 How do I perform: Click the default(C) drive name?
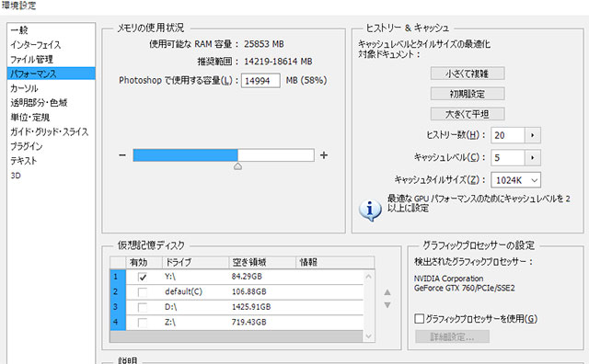(183, 291)
